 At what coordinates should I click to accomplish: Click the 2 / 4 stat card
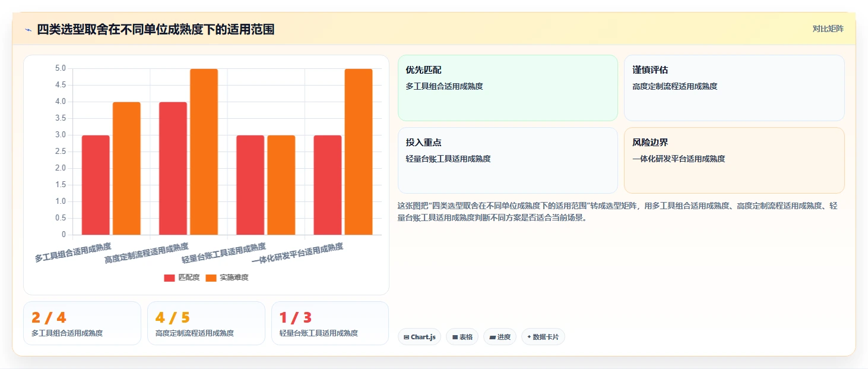[x=83, y=323]
